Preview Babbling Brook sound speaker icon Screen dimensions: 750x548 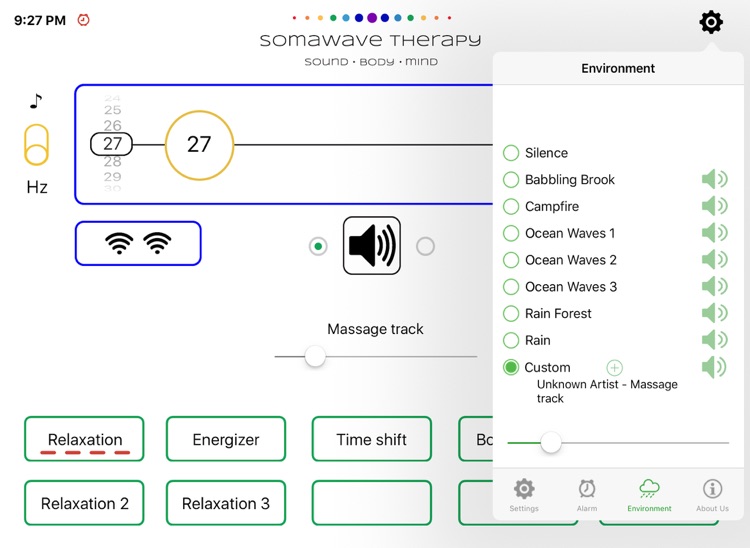click(x=715, y=179)
